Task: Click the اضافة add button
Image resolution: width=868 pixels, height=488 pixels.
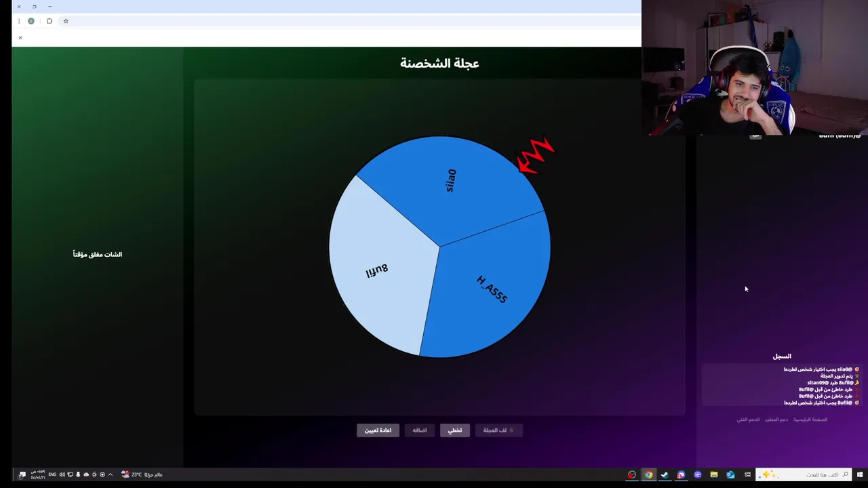Action: [420, 430]
